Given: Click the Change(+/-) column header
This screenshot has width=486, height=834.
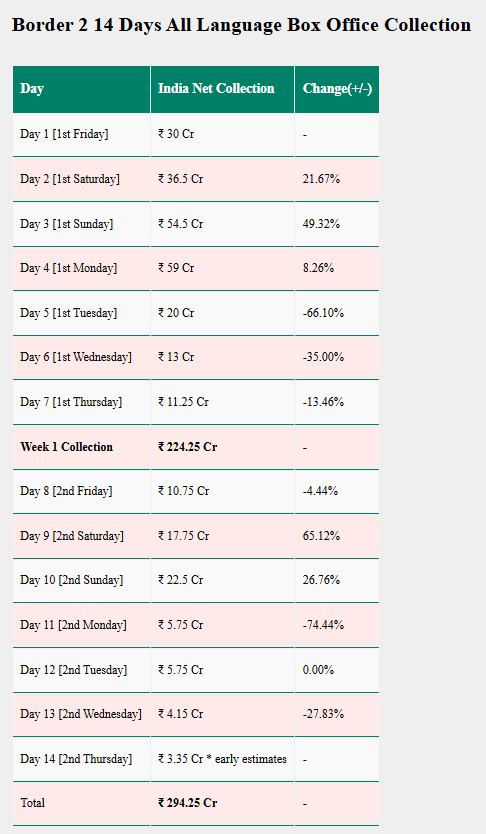Looking at the screenshot, I should point(337,88).
